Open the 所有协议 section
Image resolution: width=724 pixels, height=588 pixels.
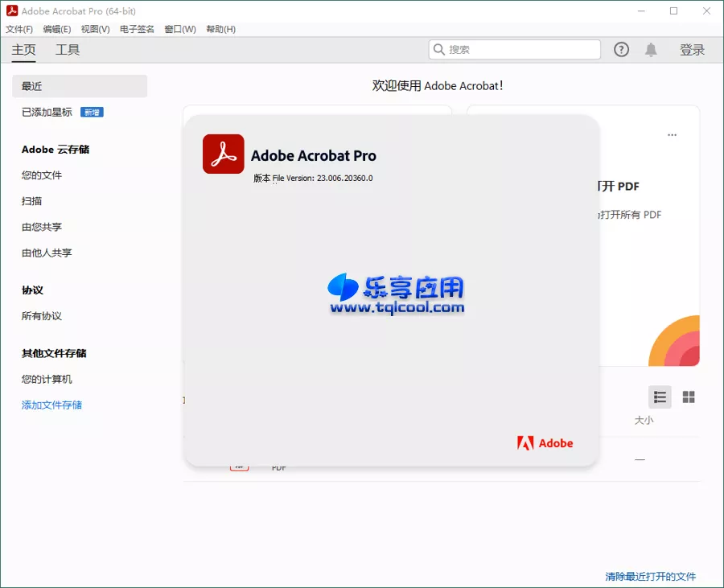click(41, 315)
